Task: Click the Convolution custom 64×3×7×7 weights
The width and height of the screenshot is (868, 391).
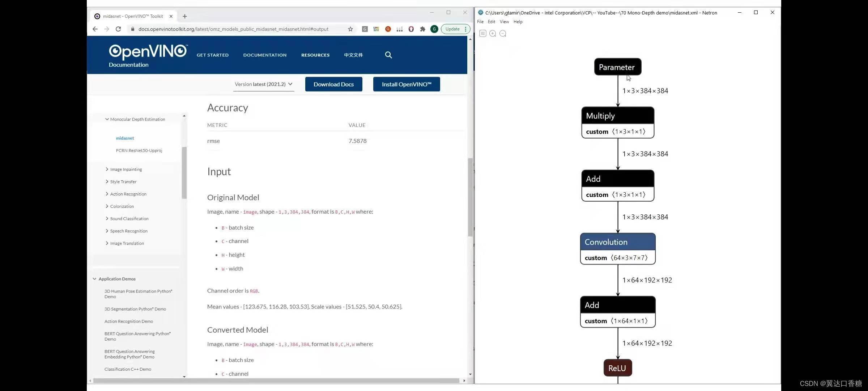Action: point(617,258)
